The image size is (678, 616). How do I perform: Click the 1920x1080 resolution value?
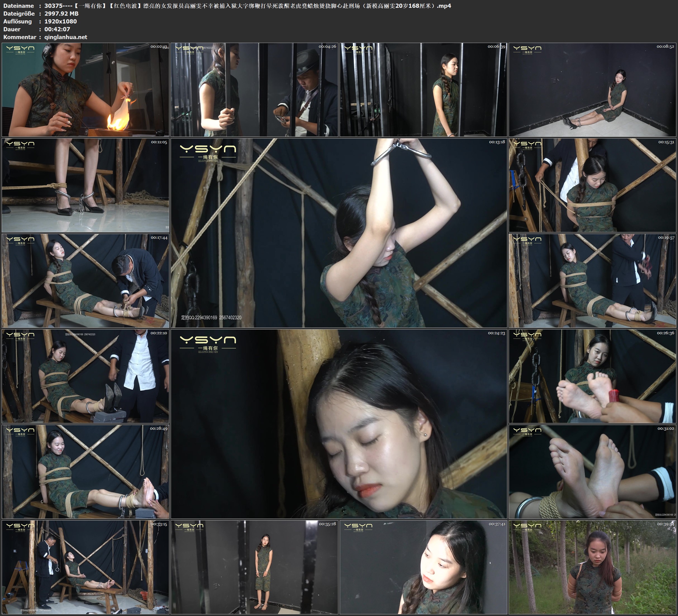click(x=61, y=21)
